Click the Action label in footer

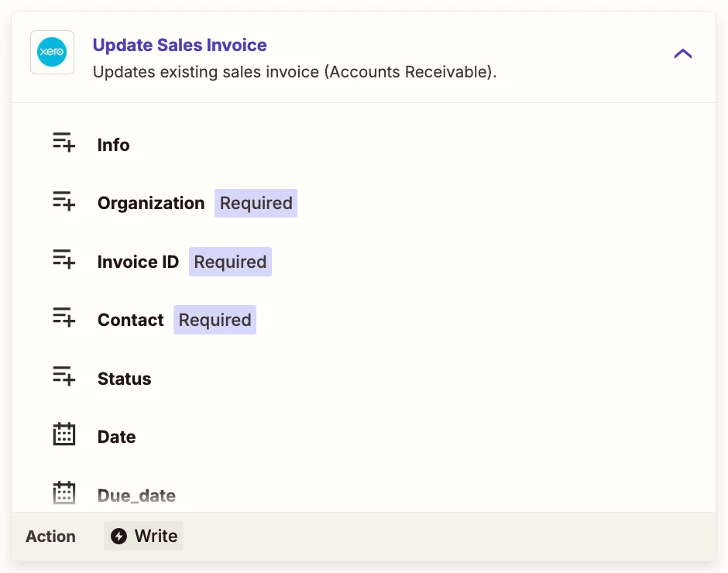click(50, 537)
